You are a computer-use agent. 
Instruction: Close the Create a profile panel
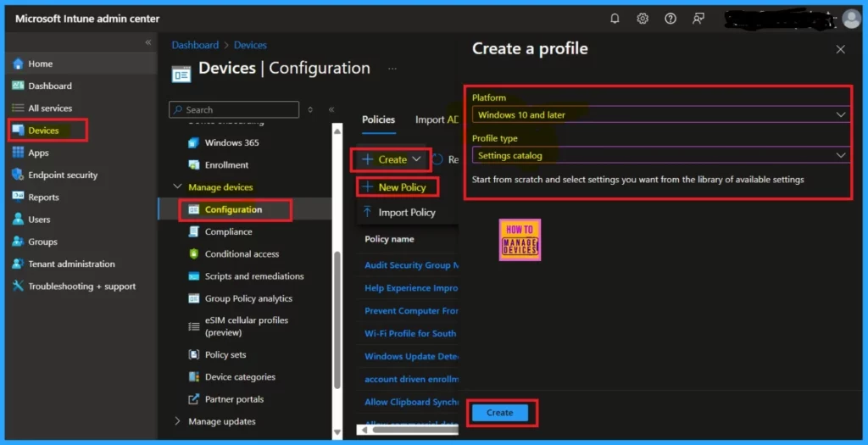(840, 49)
